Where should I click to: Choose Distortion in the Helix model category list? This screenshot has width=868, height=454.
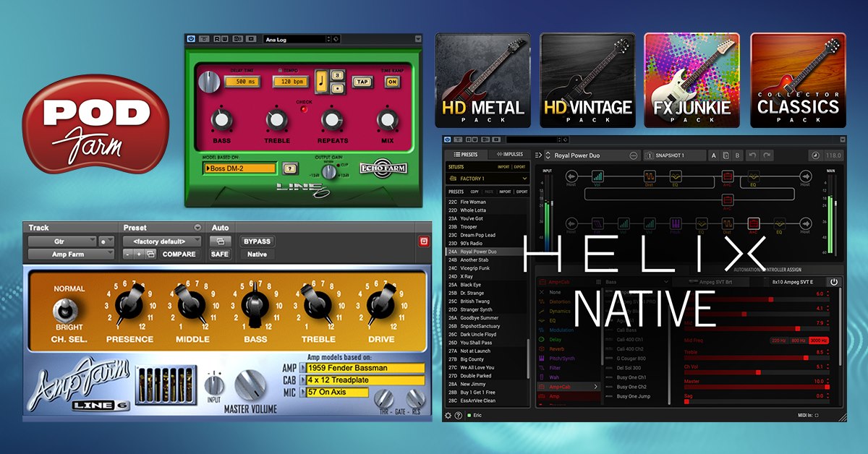561,301
